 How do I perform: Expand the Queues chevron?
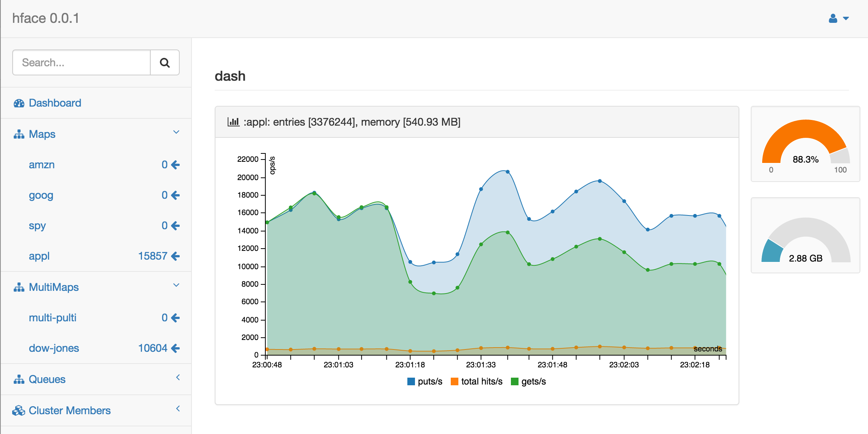pos(178,377)
